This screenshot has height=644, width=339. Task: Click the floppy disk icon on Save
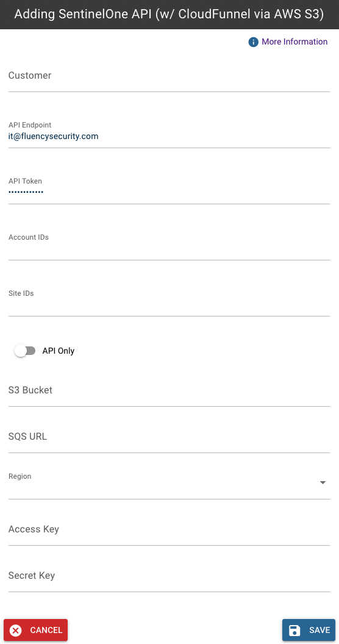pyautogui.click(x=294, y=630)
